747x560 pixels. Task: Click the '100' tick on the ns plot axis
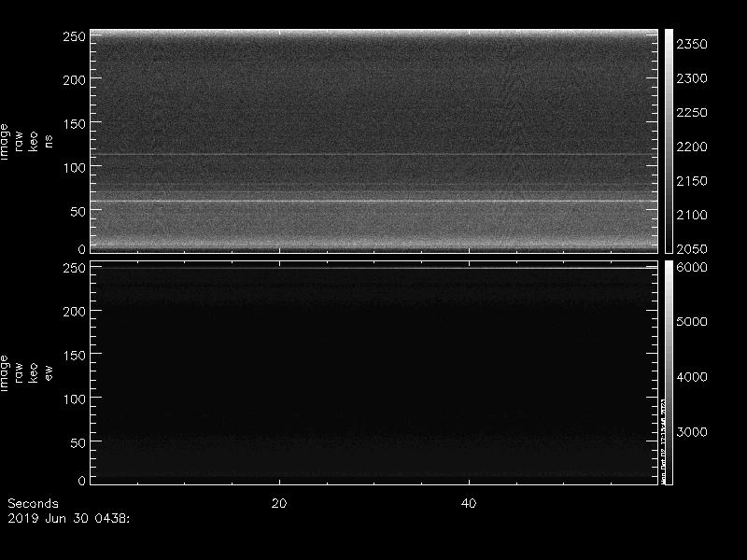(74, 168)
